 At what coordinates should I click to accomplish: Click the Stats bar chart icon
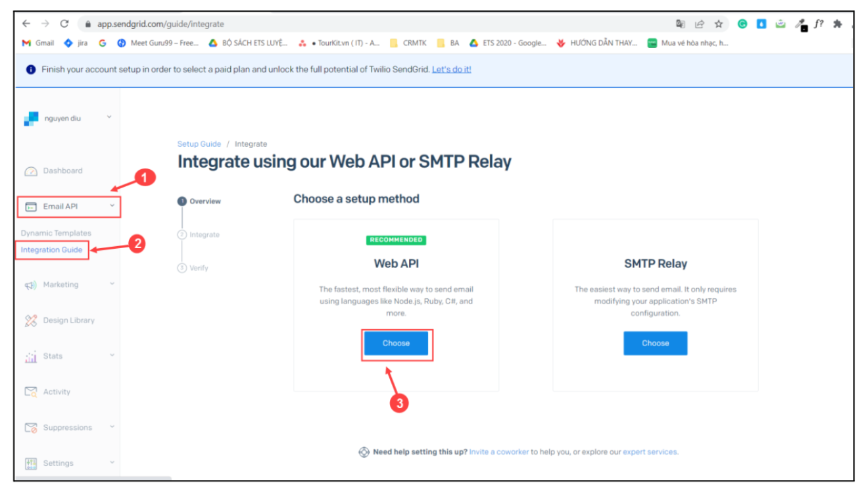(x=31, y=357)
